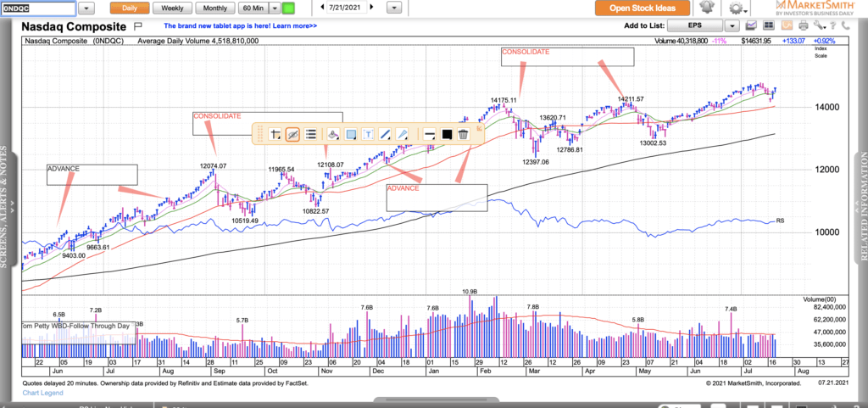Open Add to List dropdown arrow
This screenshot has height=408, width=868.
[x=732, y=25]
